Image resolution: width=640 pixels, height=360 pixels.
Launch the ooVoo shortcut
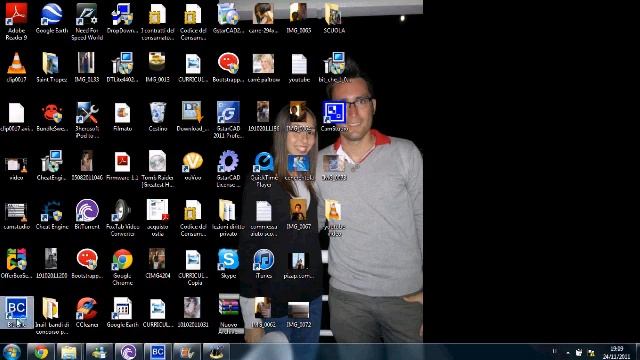click(193, 165)
